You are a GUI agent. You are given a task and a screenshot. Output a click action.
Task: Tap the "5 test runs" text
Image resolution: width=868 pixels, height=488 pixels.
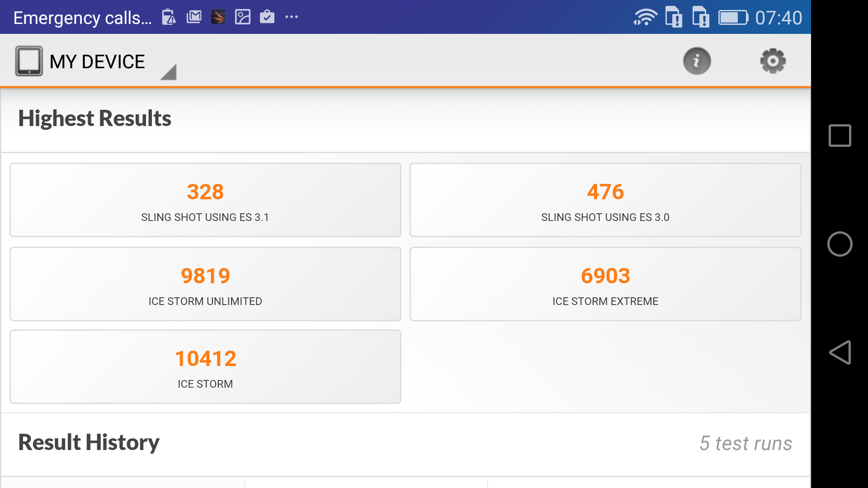746,443
